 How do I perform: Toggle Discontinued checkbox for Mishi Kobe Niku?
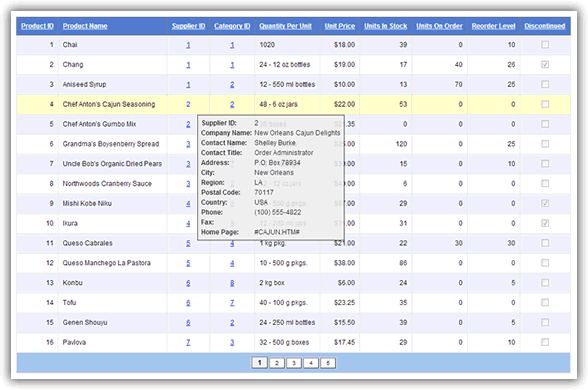(x=545, y=203)
